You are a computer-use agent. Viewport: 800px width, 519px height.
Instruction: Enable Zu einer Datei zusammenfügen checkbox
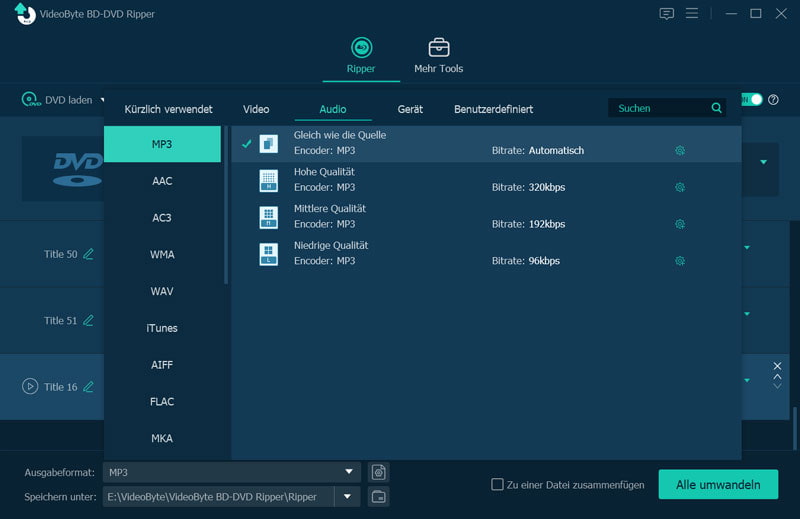point(497,485)
